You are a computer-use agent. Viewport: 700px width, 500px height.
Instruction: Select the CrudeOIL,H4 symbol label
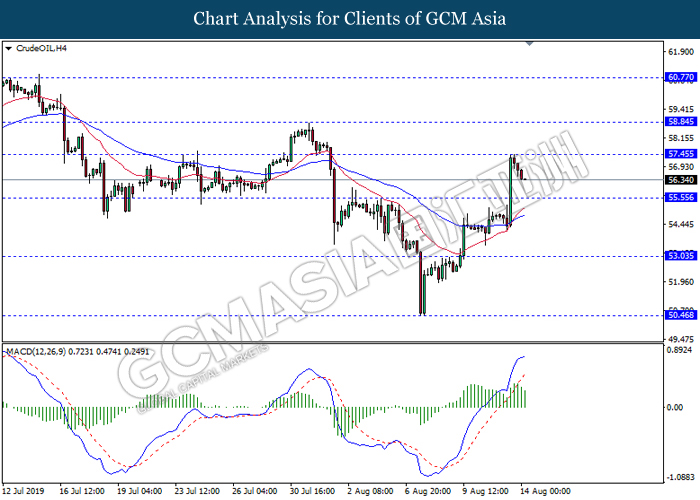tap(42, 48)
